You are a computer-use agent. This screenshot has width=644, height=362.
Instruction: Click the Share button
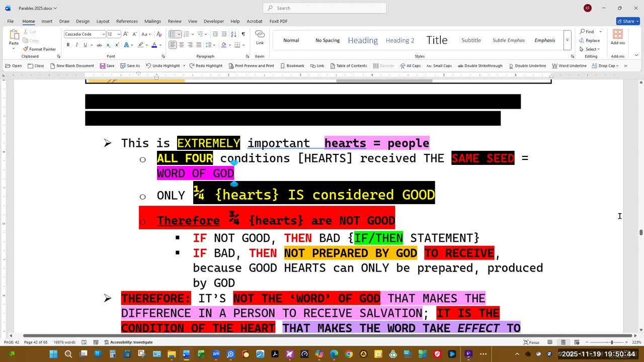628,21
